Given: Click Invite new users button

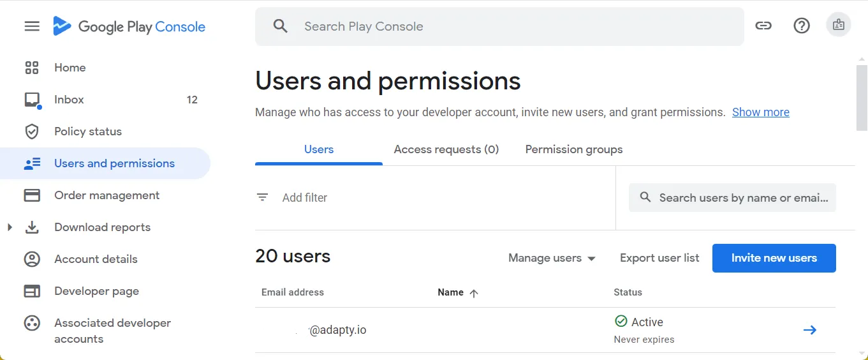Looking at the screenshot, I should [x=774, y=258].
